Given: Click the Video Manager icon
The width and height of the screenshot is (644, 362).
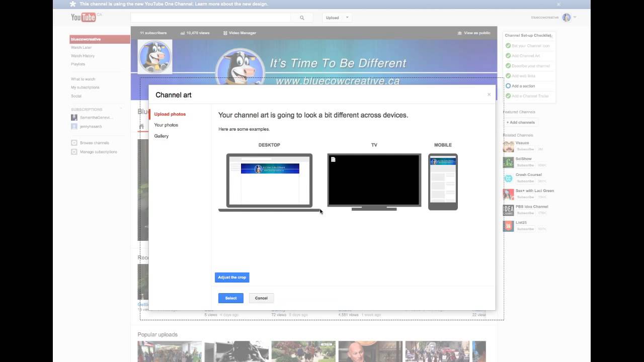Looking at the screenshot, I should [x=225, y=33].
